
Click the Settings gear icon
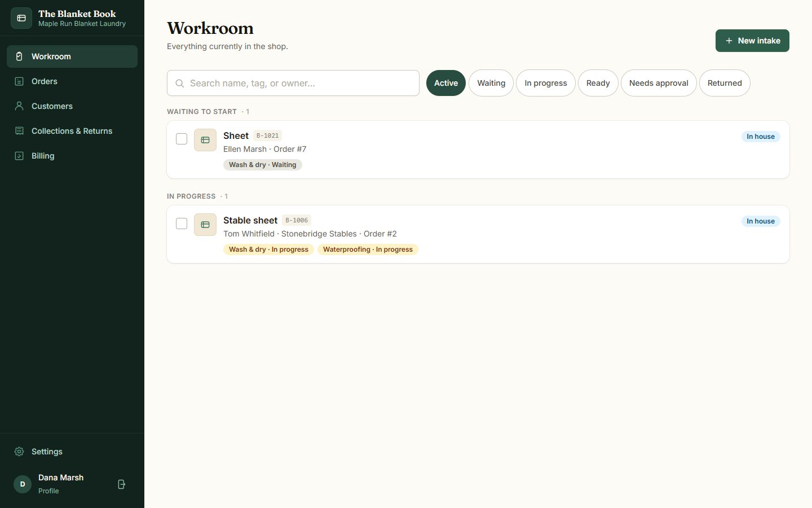19,452
